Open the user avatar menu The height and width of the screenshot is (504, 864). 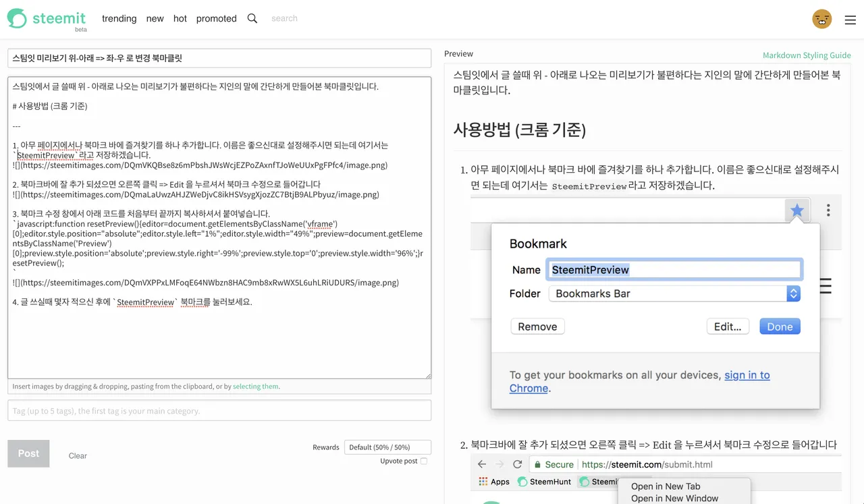[x=821, y=19]
